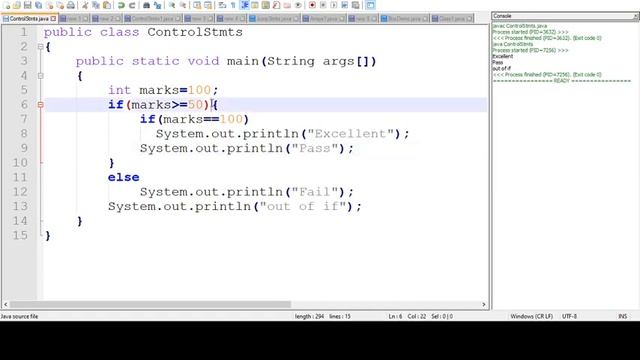Image resolution: width=640 pixels, height=360 pixels.
Task: Click the 'out of if' console output line
Action: (502, 69)
